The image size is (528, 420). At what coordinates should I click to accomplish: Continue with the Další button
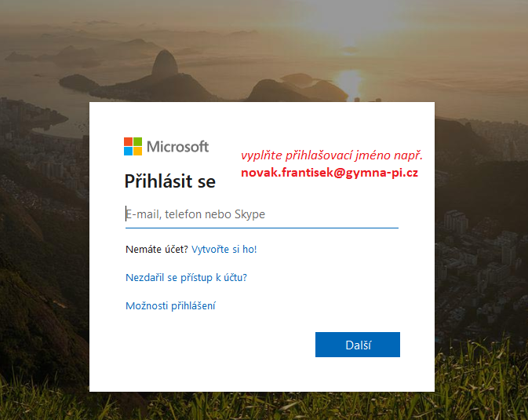[358, 345]
